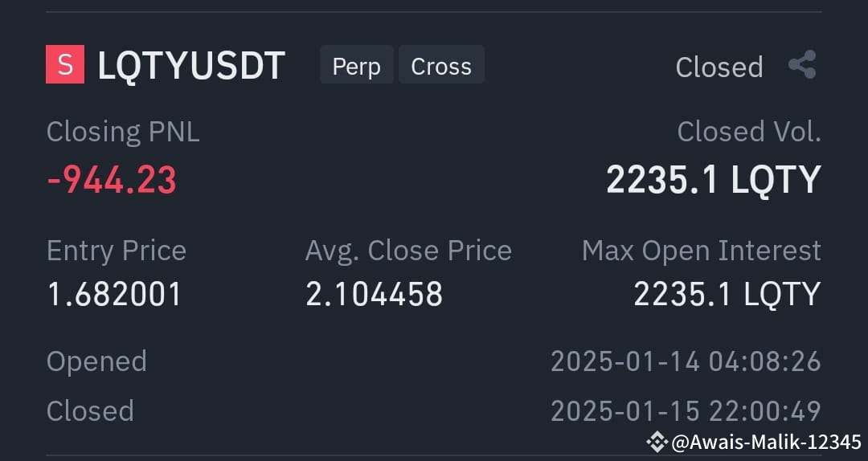Tap the opened timestamp 2025-01-14 04:08:26
Viewport: 868px width, 461px height.
click(x=686, y=361)
